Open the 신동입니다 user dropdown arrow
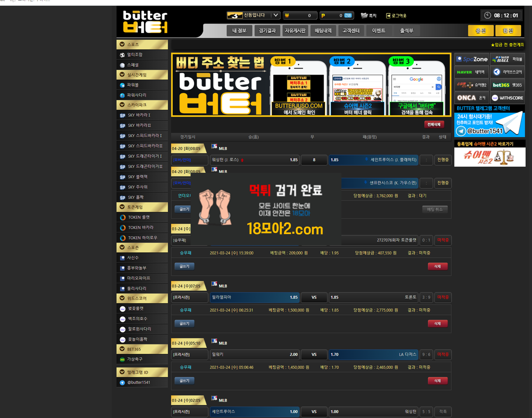 point(276,15)
